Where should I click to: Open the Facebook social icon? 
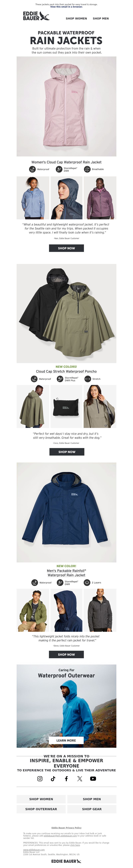pyautogui.click(x=66, y=778)
